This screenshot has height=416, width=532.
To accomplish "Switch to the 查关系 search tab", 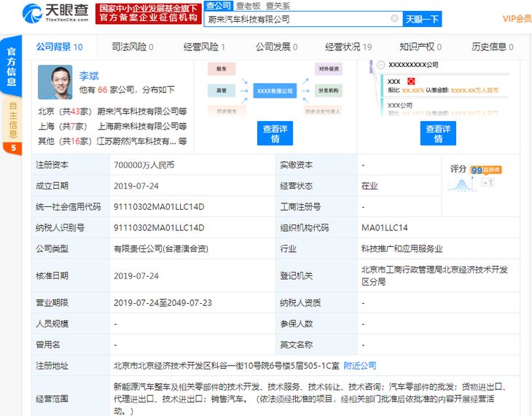I will 278,6.
